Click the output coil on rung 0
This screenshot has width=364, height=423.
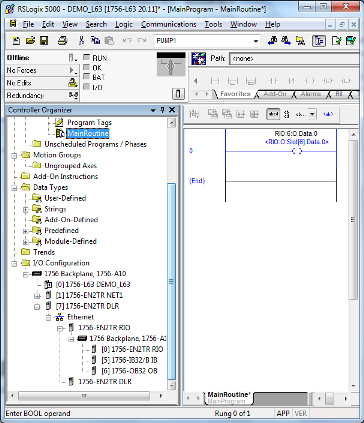[x=297, y=151]
